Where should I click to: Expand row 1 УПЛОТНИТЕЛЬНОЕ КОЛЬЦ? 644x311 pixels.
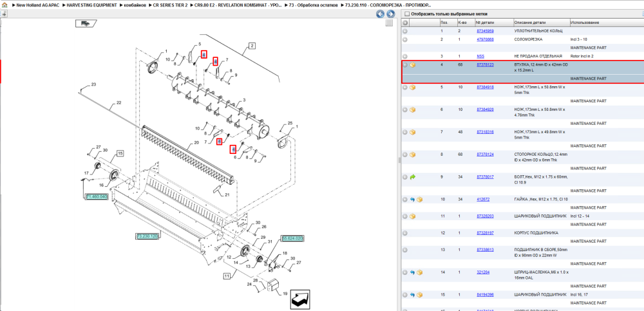coord(405,31)
